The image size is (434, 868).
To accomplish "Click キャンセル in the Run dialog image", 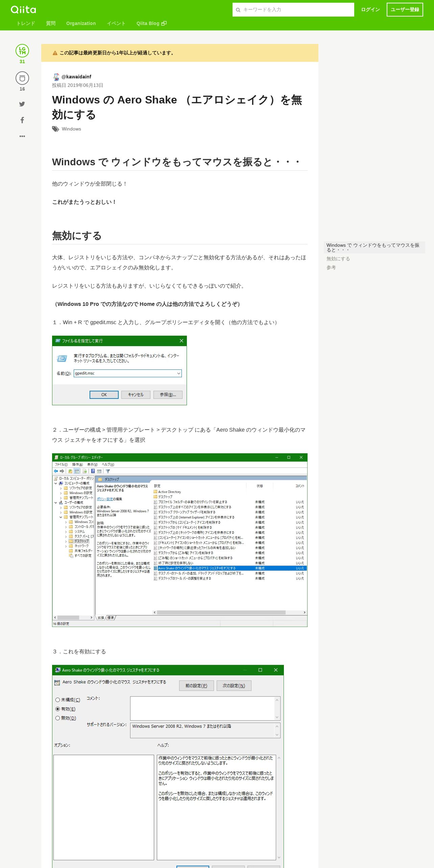I will pos(136,395).
